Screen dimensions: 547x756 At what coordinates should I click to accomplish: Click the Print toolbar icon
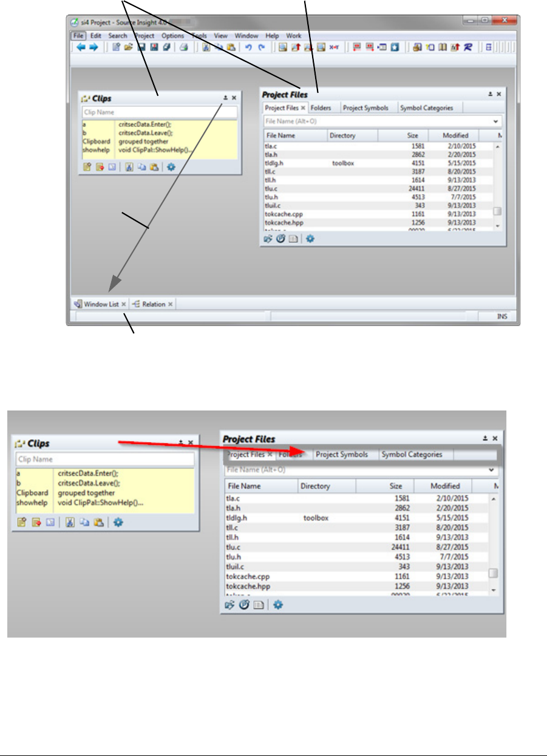point(183,47)
